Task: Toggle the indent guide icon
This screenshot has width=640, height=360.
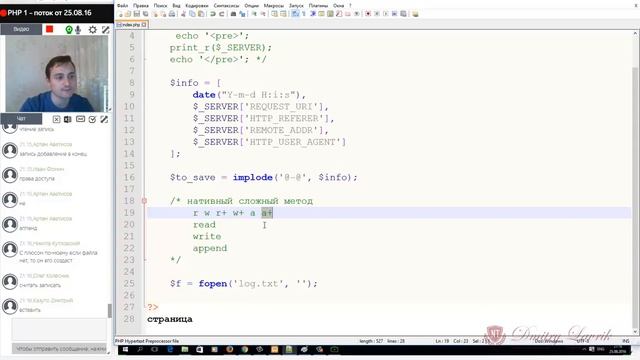Action: click(314, 14)
